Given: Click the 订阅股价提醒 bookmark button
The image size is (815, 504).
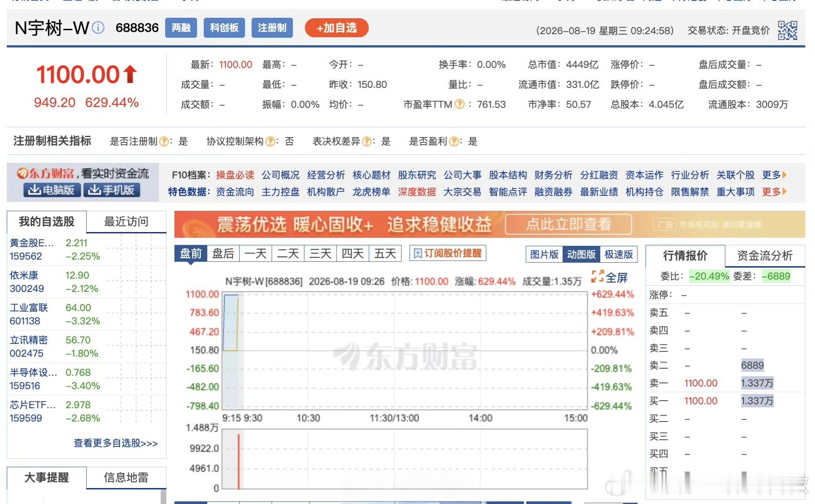Looking at the screenshot, I should [448, 253].
